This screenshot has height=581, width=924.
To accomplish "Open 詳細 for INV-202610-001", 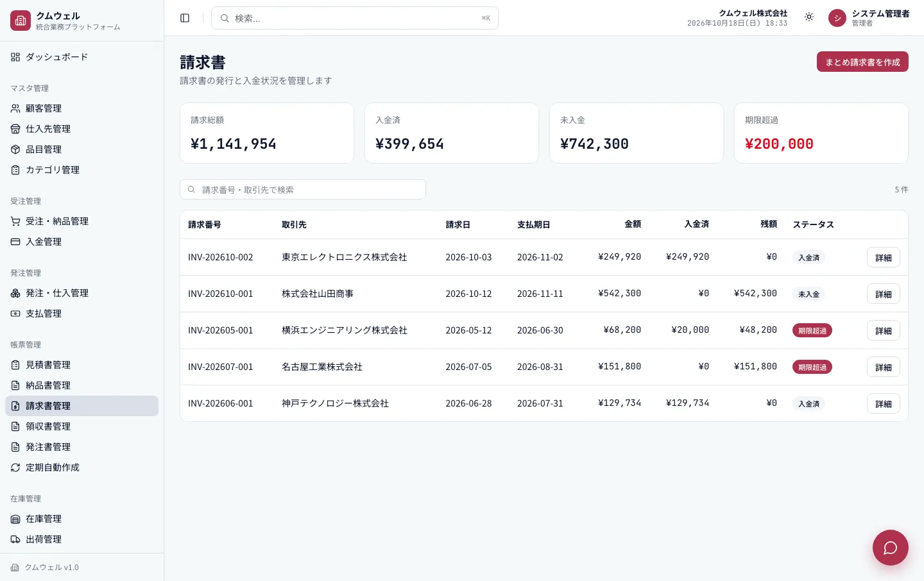I will click(884, 294).
